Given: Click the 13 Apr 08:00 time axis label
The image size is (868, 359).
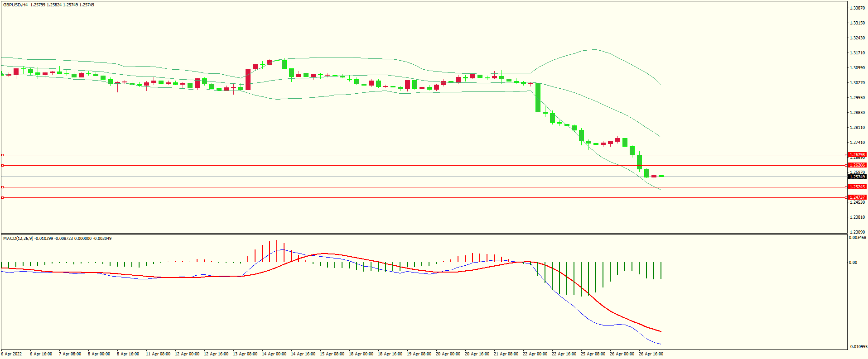Looking at the screenshot, I should coord(245,354).
